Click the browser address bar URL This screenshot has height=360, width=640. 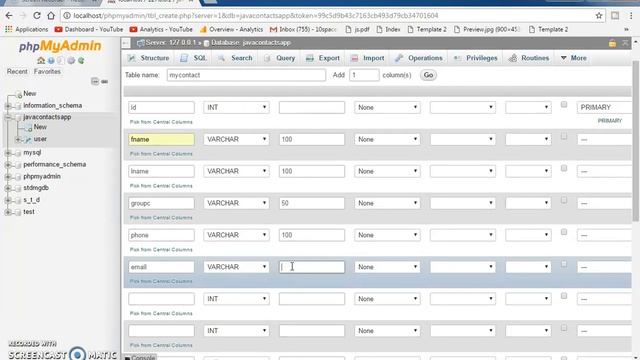[x=256, y=16]
